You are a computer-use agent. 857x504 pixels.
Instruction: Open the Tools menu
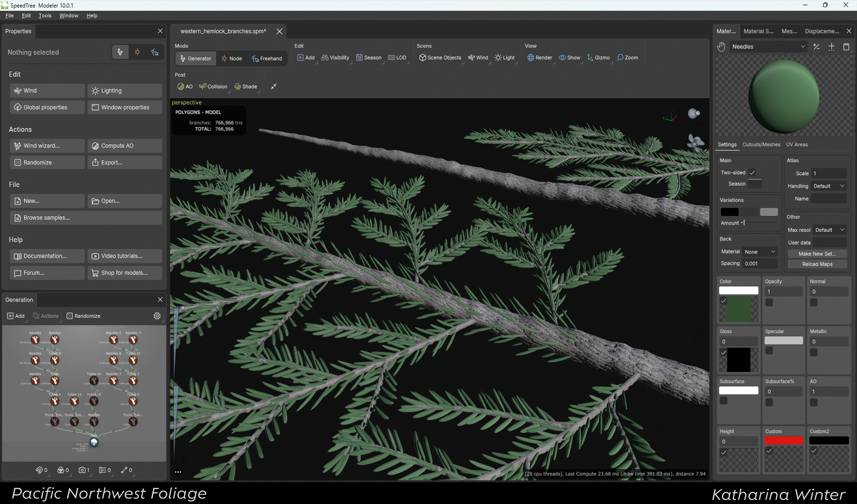coord(45,16)
